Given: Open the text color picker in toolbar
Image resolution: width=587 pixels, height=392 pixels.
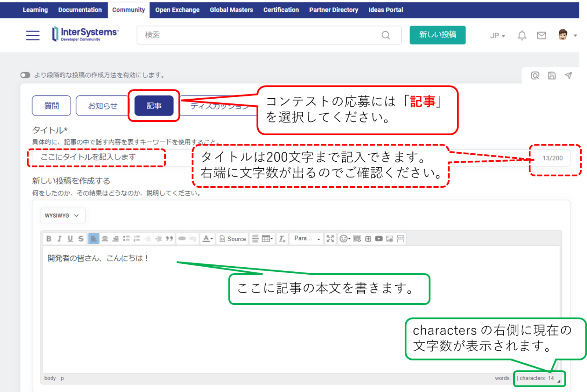Looking at the screenshot, I should click(x=207, y=239).
